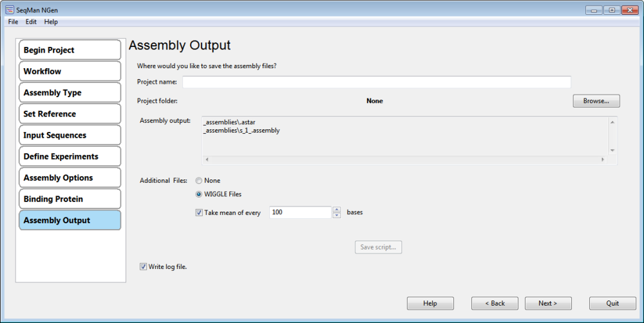The height and width of the screenshot is (323, 644).
Task: Go to Workflow step
Action: pos(70,71)
